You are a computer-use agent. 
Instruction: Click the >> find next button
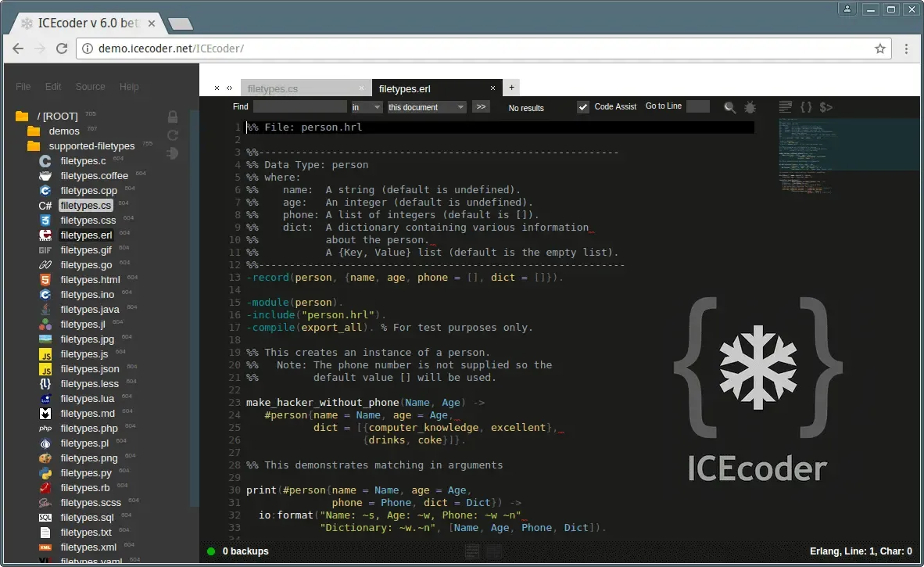[481, 106]
